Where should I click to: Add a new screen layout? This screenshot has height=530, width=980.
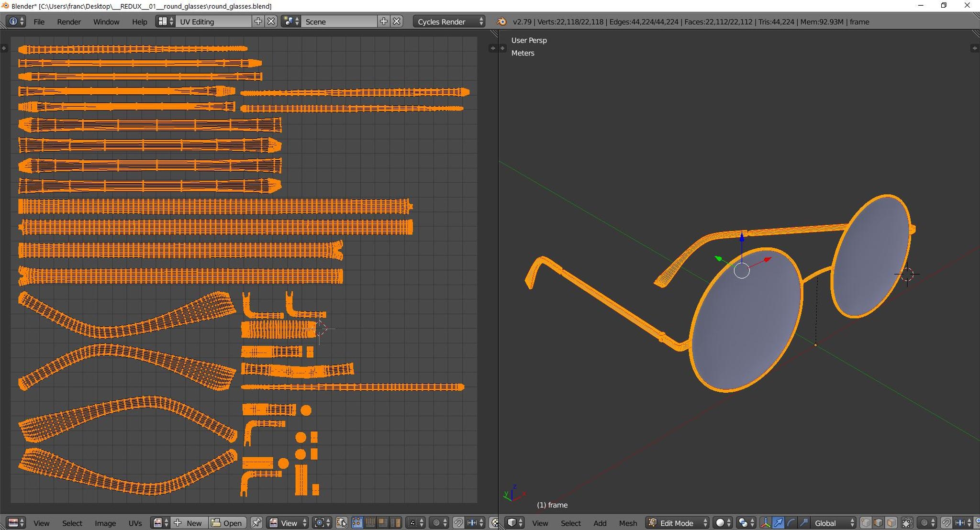258,22
